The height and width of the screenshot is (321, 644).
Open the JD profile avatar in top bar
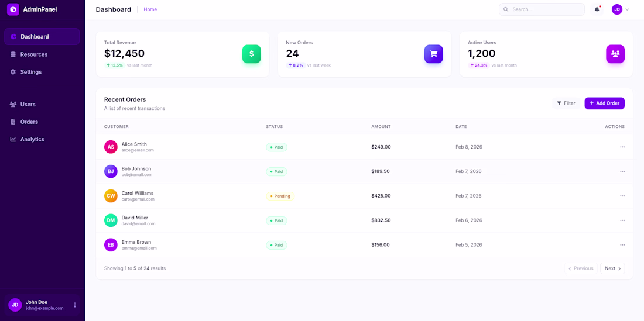pos(617,9)
